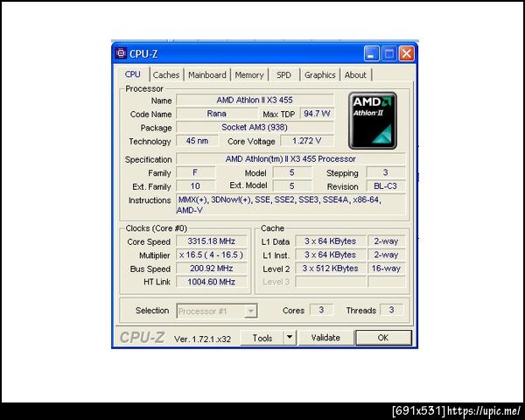This screenshot has height=420, width=525.
Task: Expand the Tools dropdown arrow
Action: [x=290, y=338]
